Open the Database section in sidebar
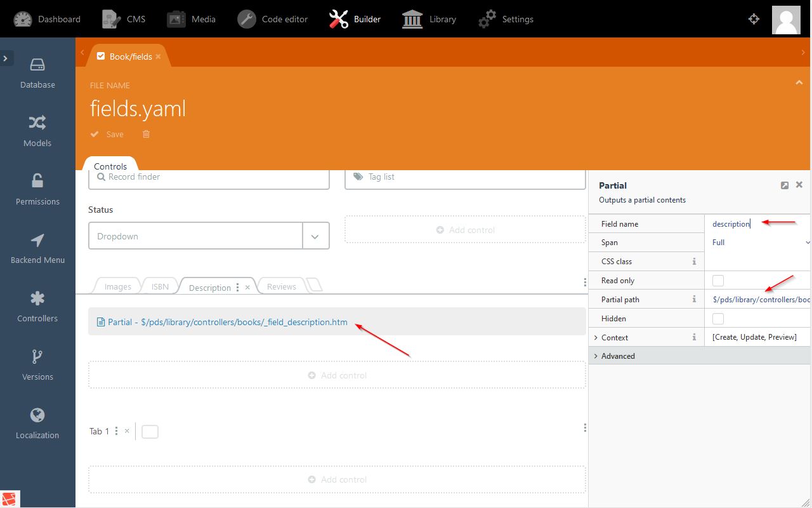812x508 pixels. (37, 73)
